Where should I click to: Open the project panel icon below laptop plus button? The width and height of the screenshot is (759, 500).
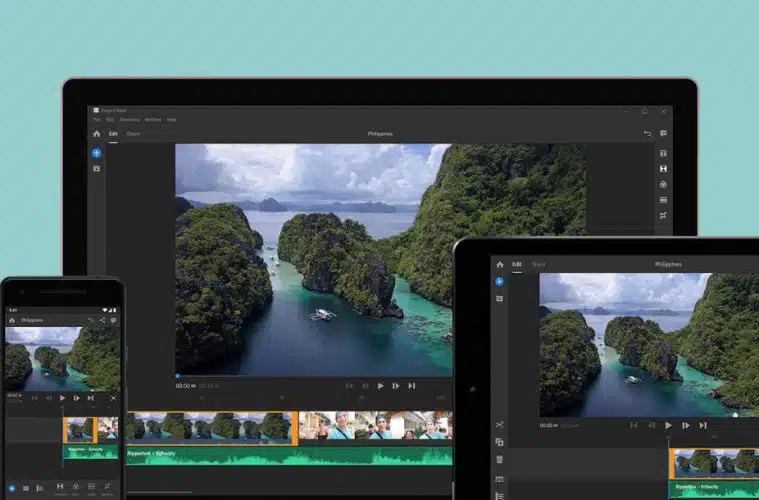coord(96,168)
